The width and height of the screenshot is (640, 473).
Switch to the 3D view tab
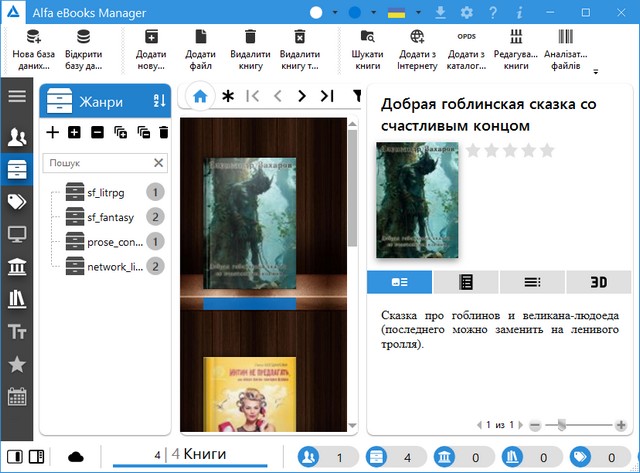coord(598,282)
